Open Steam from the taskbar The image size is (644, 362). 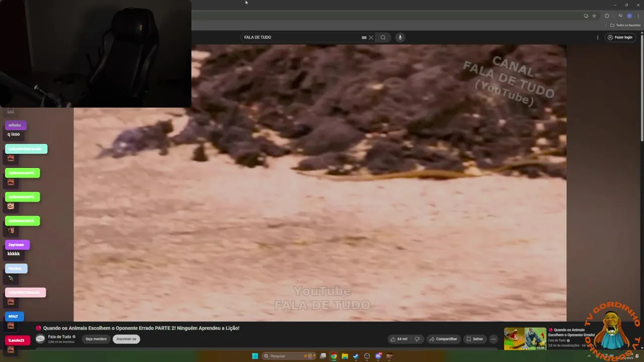pyautogui.click(x=356, y=356)
